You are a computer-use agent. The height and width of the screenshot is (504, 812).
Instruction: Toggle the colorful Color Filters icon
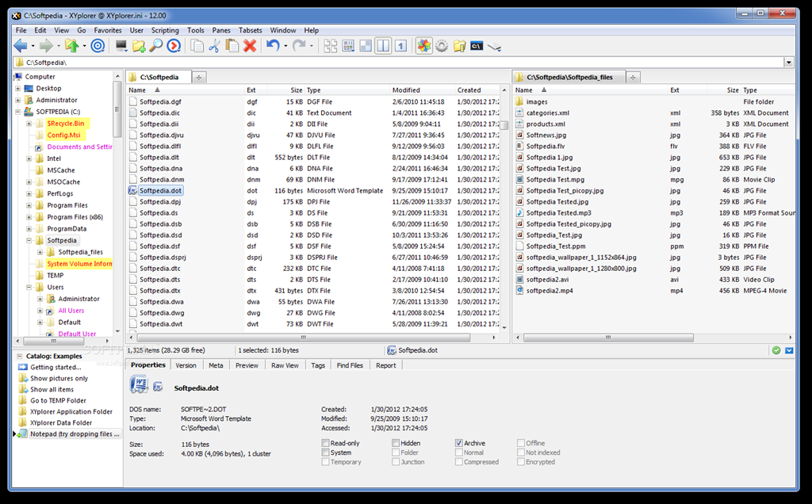pos(423,46)
